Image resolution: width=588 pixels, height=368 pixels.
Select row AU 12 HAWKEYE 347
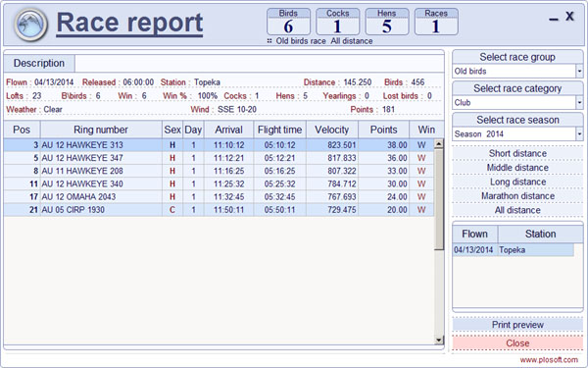coord(219,158)
